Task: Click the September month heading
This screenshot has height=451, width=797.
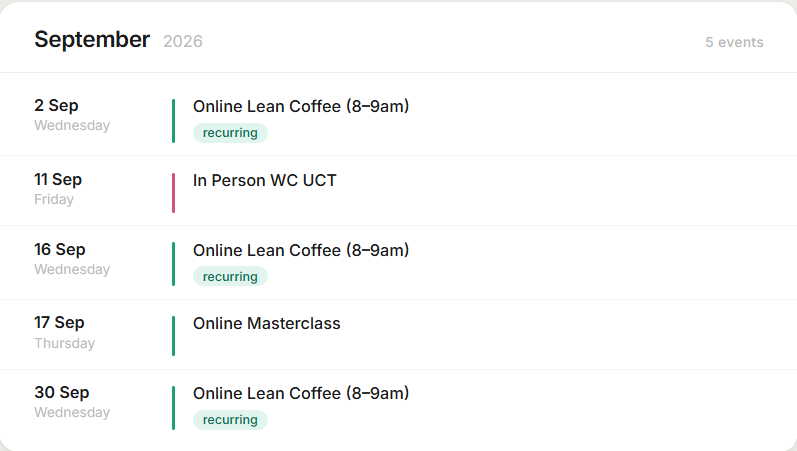Action: click(x=92, y=39)
